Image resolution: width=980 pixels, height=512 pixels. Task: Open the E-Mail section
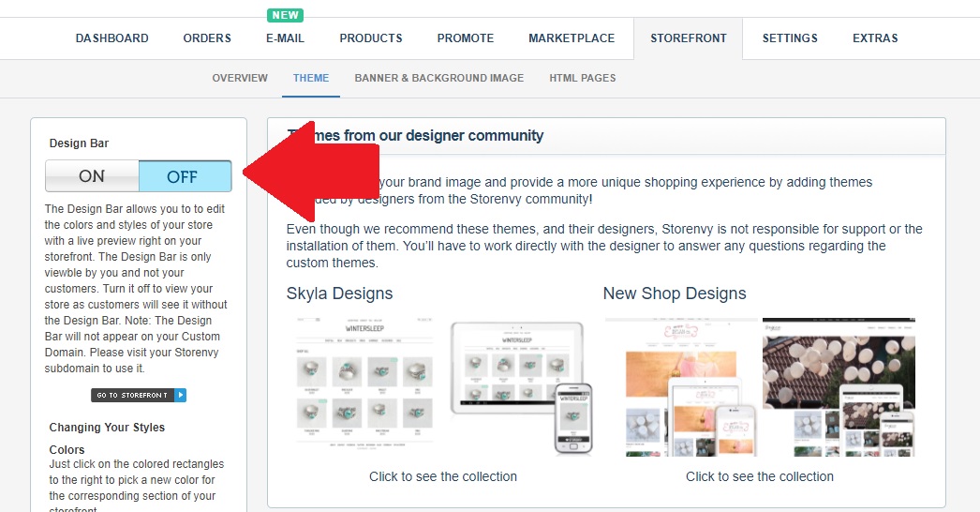[x=285, y=38]
